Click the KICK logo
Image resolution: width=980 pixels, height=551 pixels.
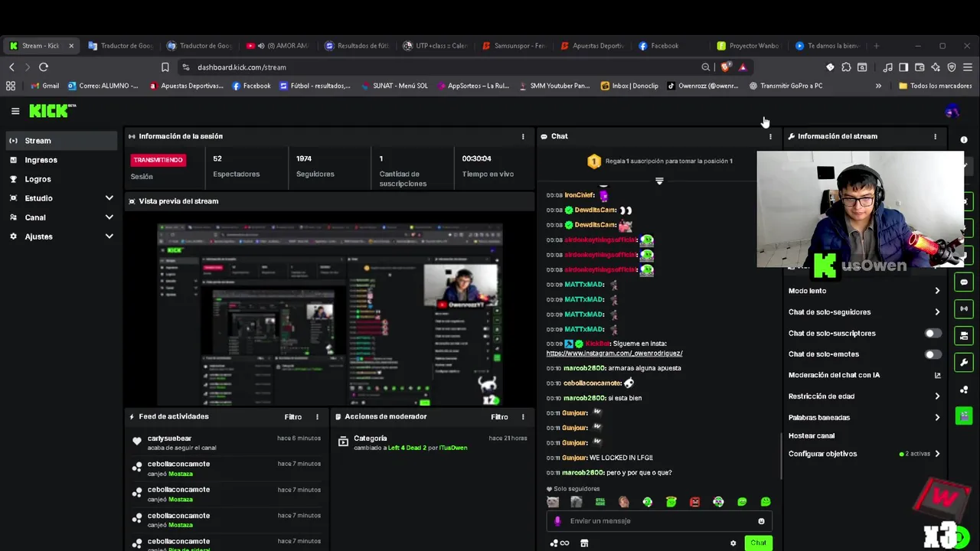(x=52, y=111)
